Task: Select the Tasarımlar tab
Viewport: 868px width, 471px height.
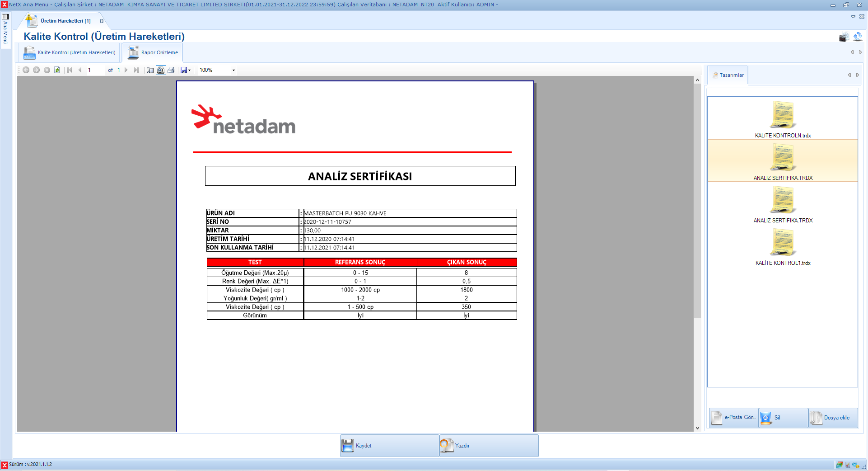Action: point(728,75)
